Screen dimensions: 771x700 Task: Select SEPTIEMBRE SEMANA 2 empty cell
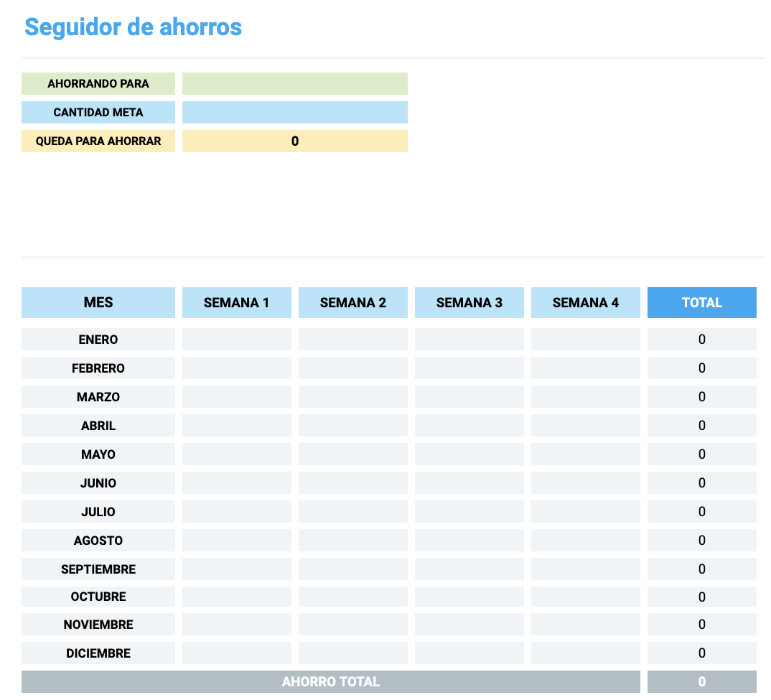point(353,569)
